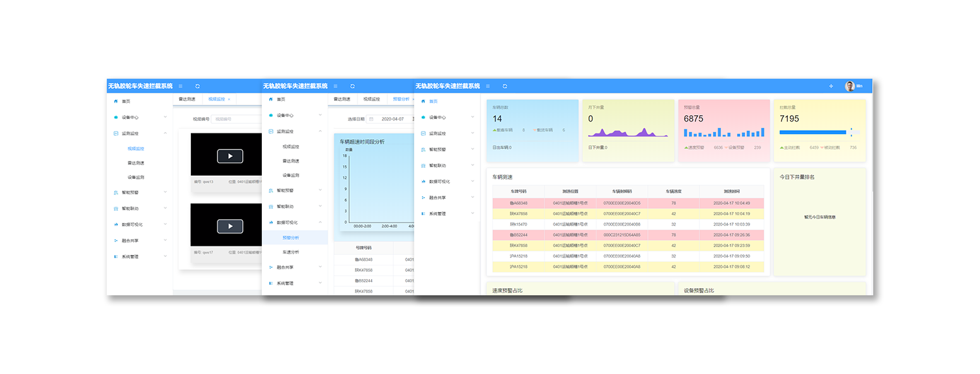The width and height of the screenshot is (980, 374).
Task: Expand 设备中心 chevron in video monitoring window
Action: click(165, 117)
